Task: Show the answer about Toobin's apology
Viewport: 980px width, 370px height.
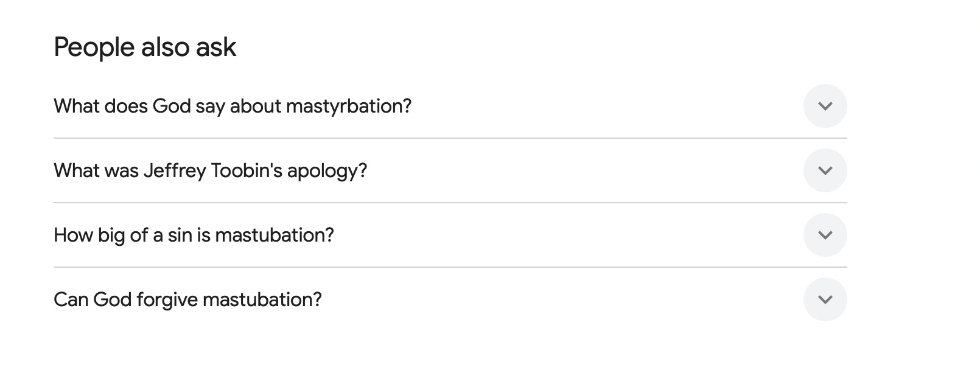Action: (450, 170)
